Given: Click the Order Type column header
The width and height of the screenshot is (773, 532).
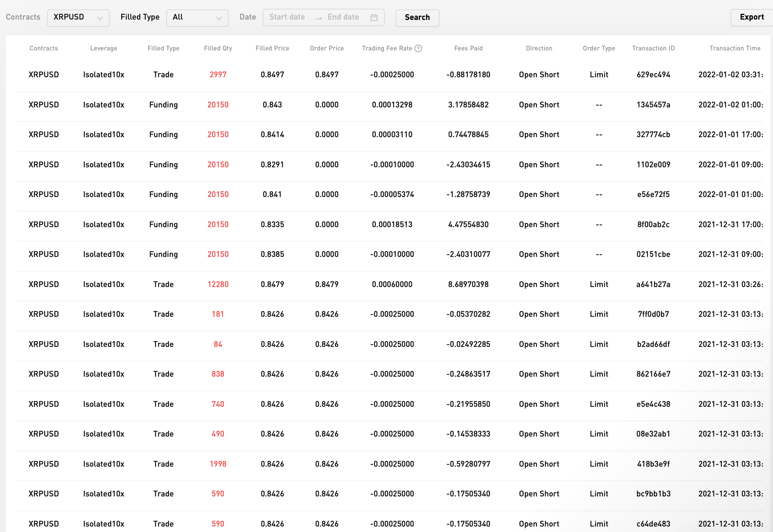Looking at the screenshot, I should [x=598, y=48].
